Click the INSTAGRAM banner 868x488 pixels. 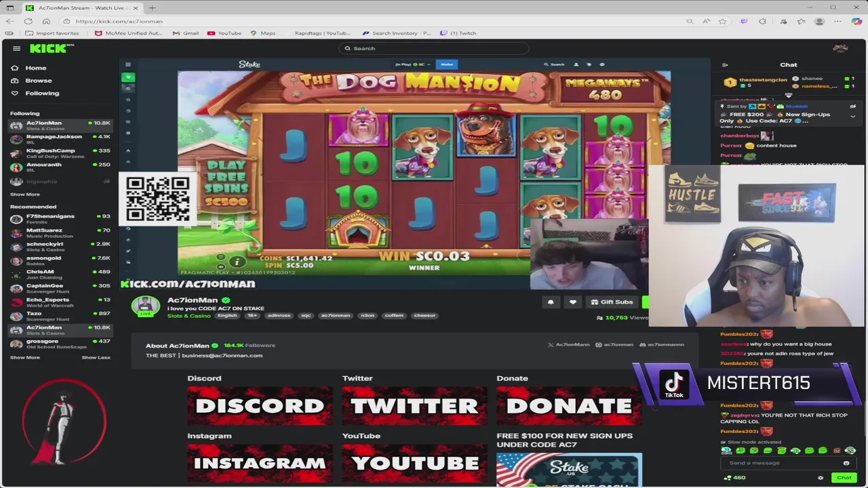coord(260,463)
